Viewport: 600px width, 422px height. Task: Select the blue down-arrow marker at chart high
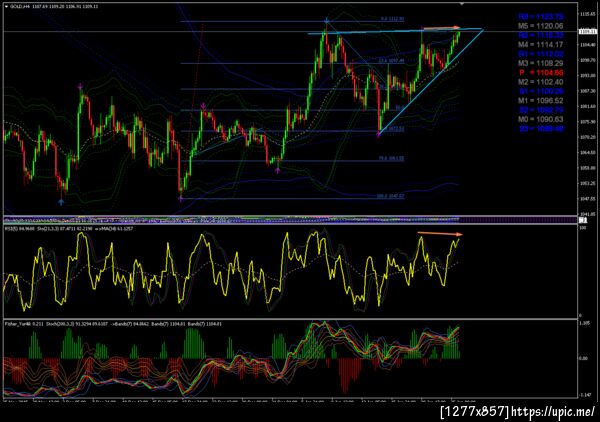click(326, 20)
